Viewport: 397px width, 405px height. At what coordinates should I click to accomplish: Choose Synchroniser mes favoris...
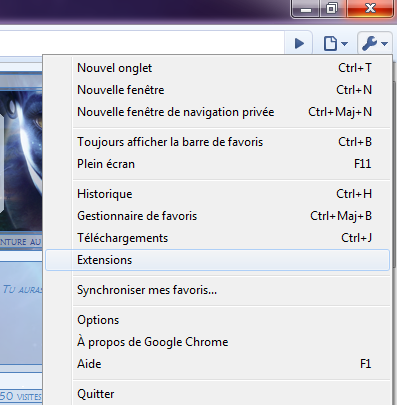pyautogui.click(x=217, y=290)
